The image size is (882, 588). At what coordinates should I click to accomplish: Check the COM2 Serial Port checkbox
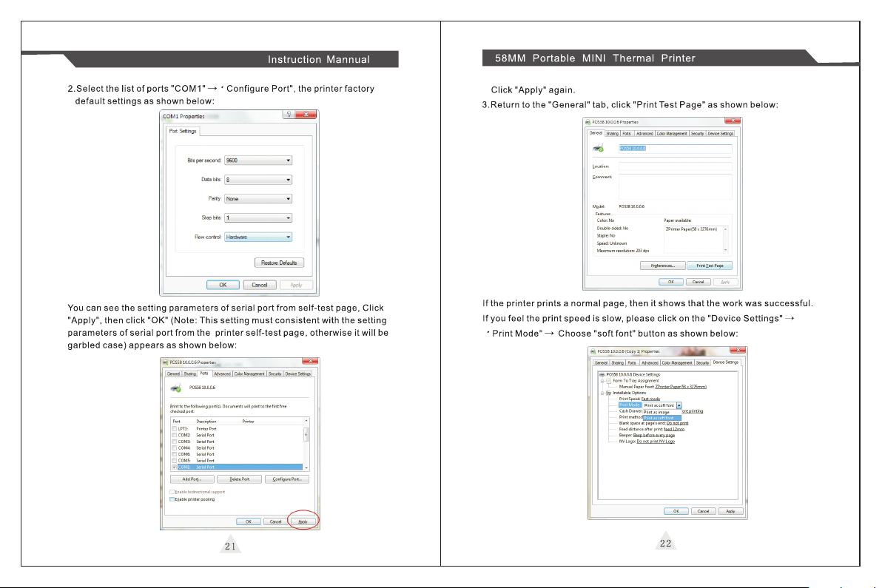coord(175,435)
